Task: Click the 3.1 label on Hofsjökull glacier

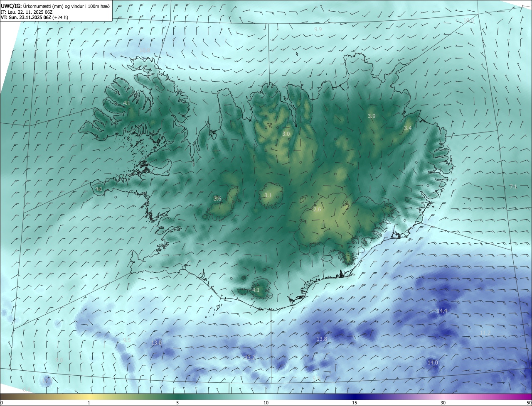Action: pyautogui.click(x=268, y=196)
